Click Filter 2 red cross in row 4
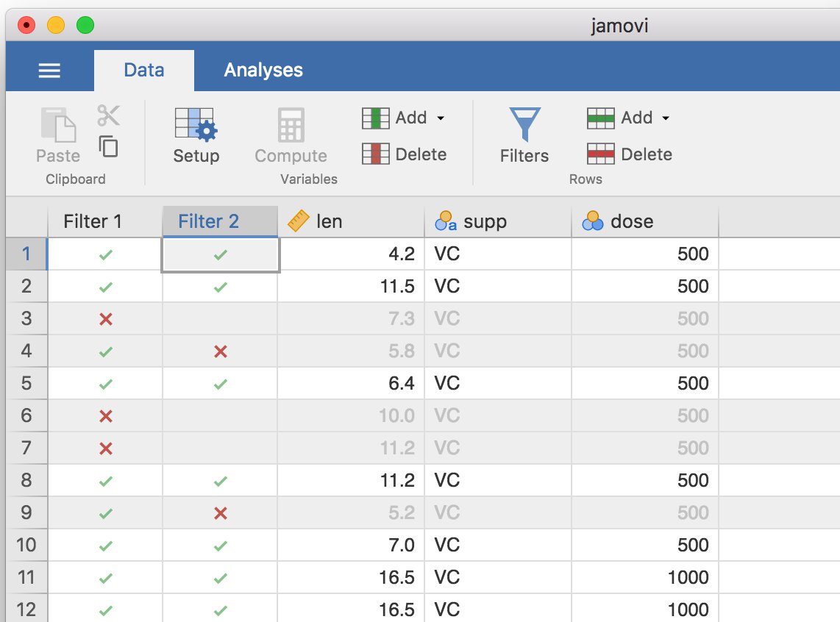The height and width of the screenshot is (622, 840). (220, 351)
